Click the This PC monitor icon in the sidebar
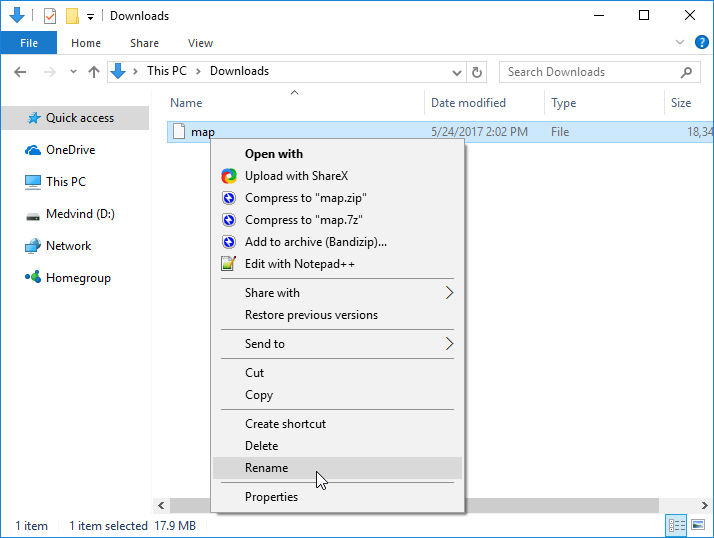The height and width of the screenshot is (538, 714). [x=33, y=182]
